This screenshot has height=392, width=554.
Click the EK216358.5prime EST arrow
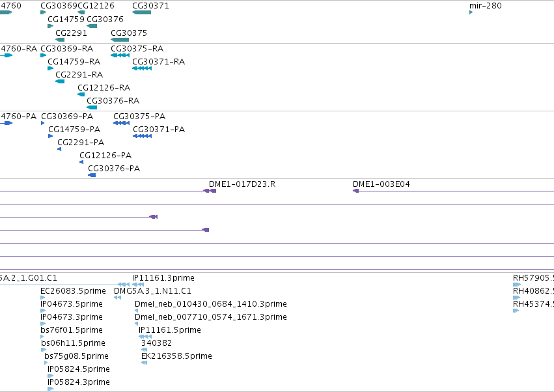pyautogui.click(x=144, y=363)
